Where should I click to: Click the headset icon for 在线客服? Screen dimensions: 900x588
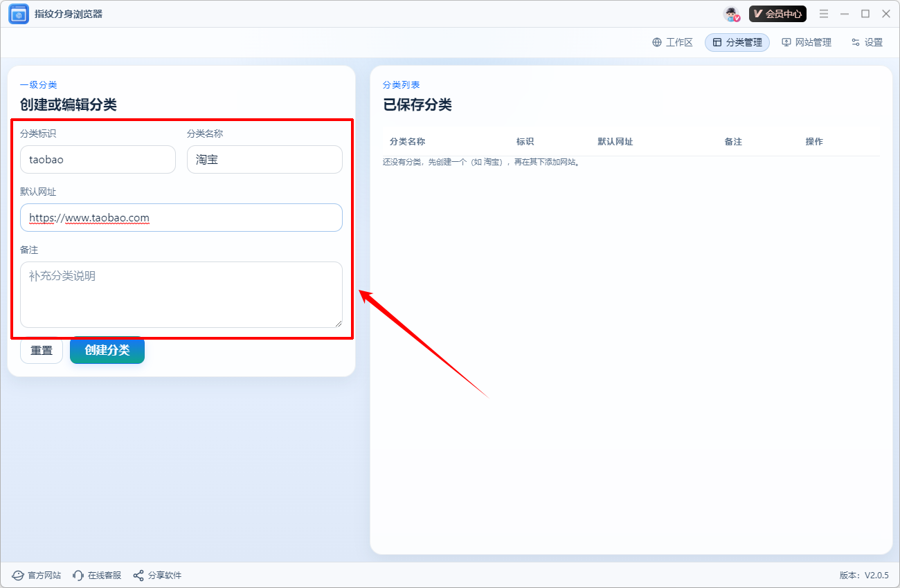(78, 576)
